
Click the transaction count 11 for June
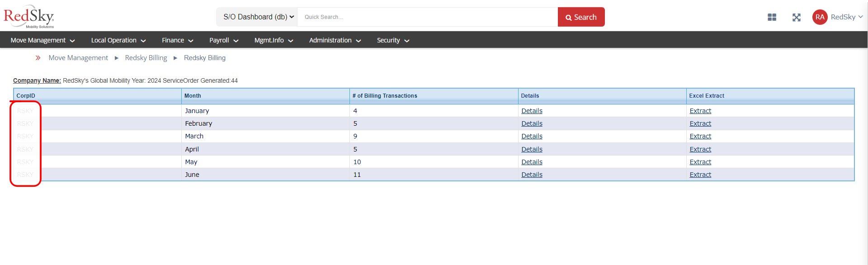tap(357, 175)
